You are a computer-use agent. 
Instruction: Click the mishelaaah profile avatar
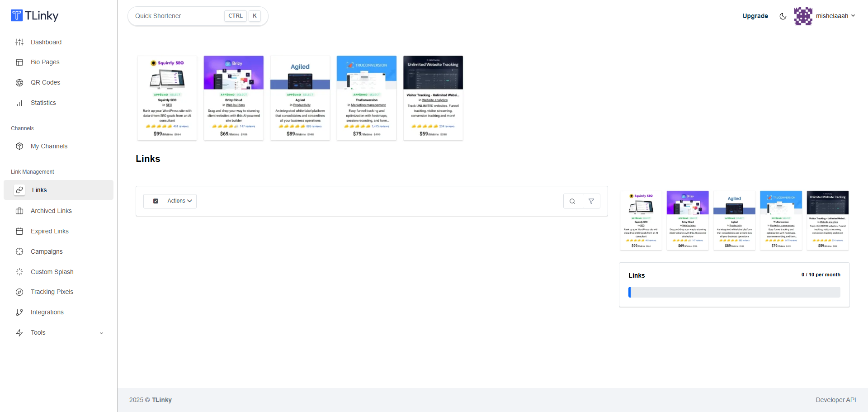(x=803, y=16)
